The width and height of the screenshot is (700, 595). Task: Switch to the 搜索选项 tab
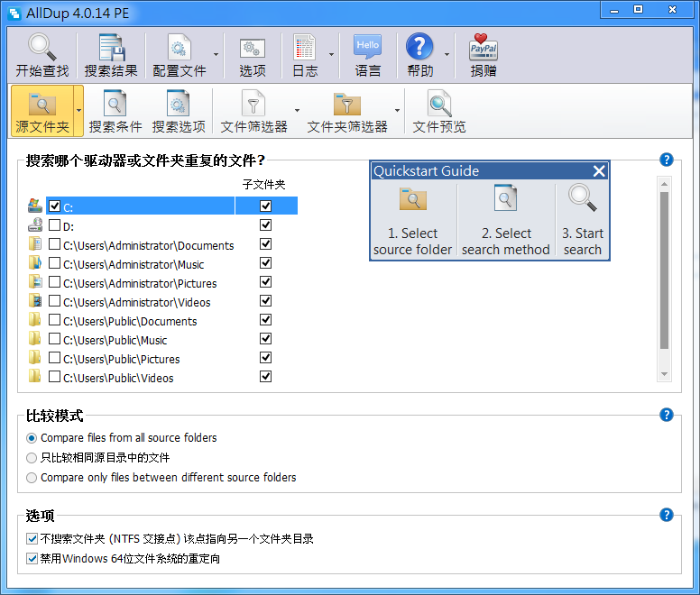click(179, 111)
